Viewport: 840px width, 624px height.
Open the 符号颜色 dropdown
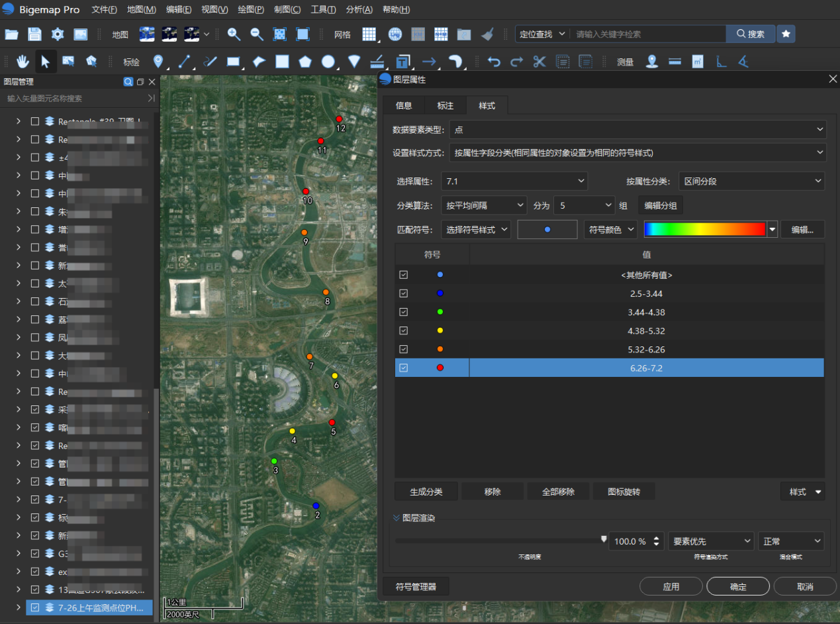[610, 229]
